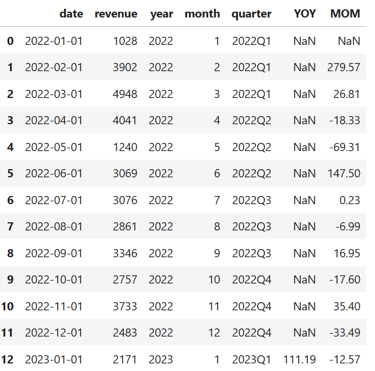The image size is (375, 371).
Task: Select row index 12
Action: point(7,359)
